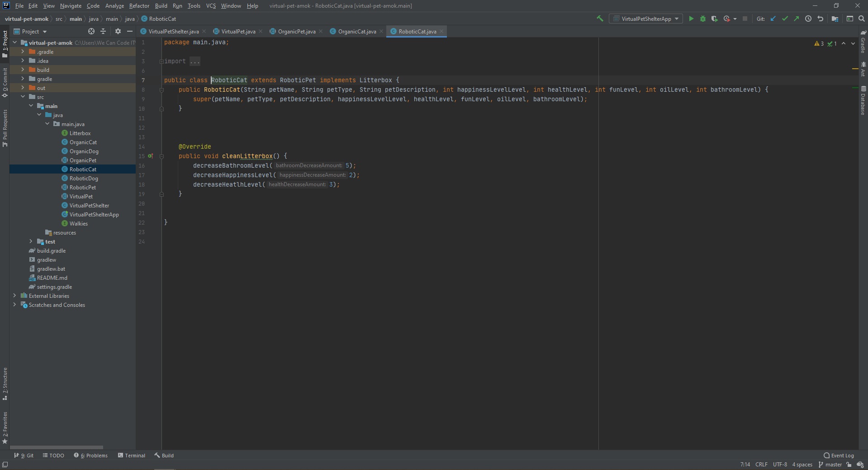Image resolution: width=868 pixels, height=470 pixels.
Task: Select Litterbox interface in project tree
Action: coord(80,133)
